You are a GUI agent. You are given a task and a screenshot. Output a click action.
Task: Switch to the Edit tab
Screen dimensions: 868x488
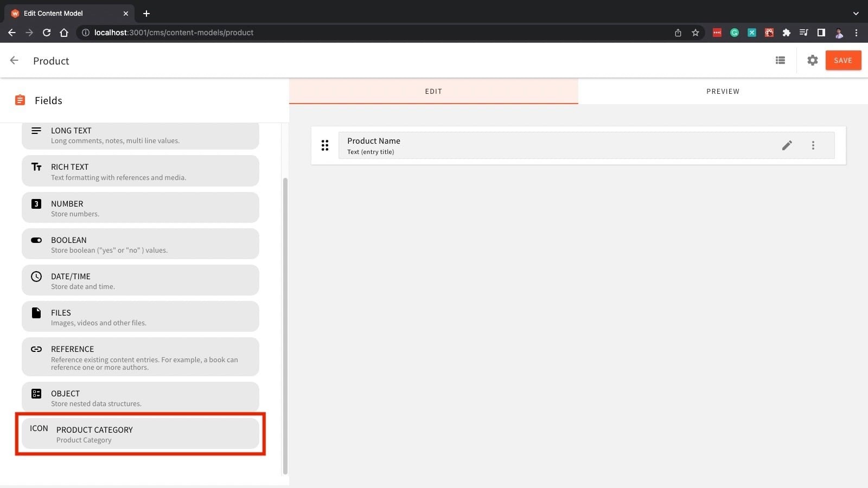tap(433, 91)
